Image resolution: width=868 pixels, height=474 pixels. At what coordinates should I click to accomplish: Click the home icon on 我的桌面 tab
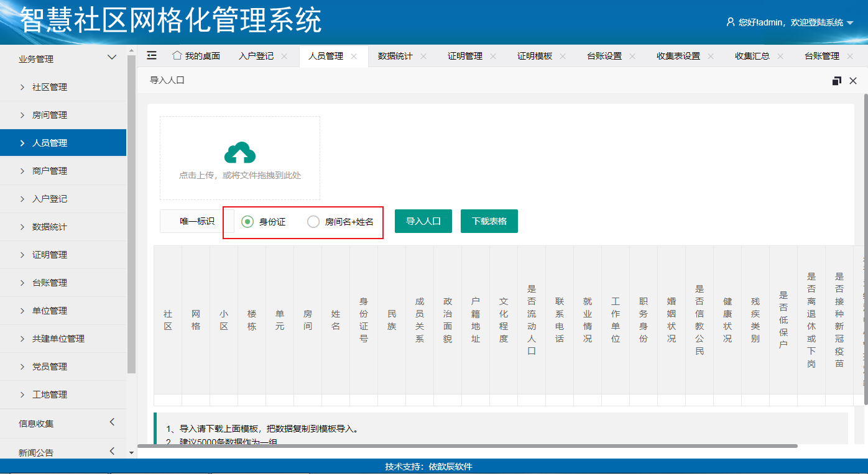pos(177,55)
